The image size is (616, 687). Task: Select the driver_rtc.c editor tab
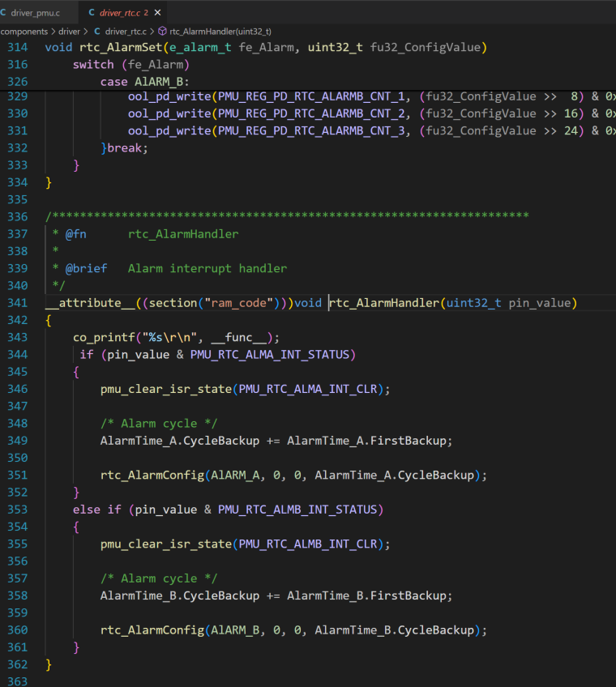[x=117, y=13]
